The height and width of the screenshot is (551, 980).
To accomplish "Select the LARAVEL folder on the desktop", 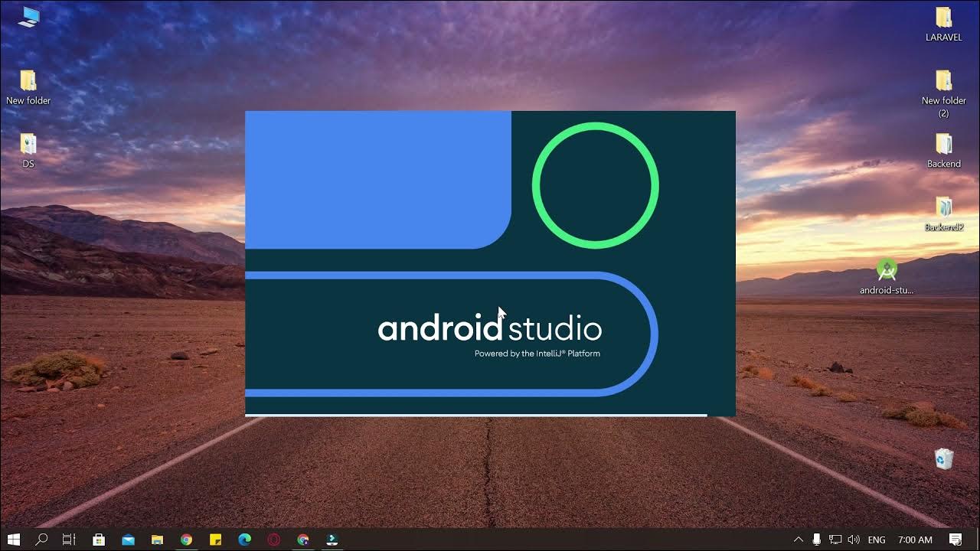I will pyautogui.click(x=943, y=24).
